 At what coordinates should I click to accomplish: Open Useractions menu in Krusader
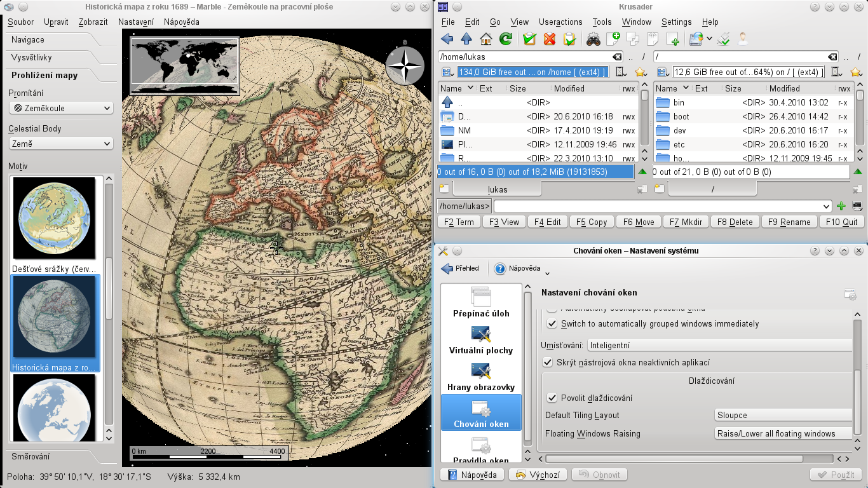(560, 22)
